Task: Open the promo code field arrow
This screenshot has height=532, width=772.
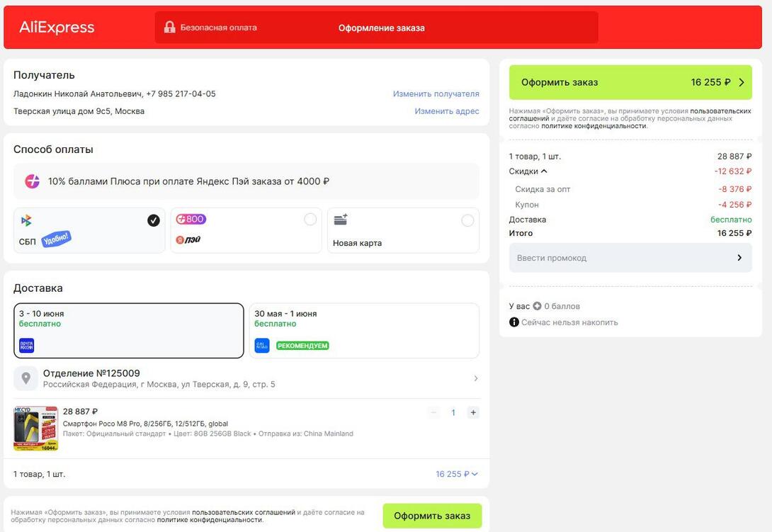Action: coord(739,258)
